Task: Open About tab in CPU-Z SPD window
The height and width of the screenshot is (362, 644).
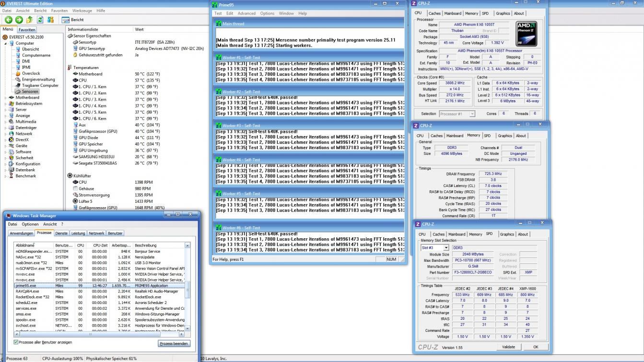Action: (523, 234)
